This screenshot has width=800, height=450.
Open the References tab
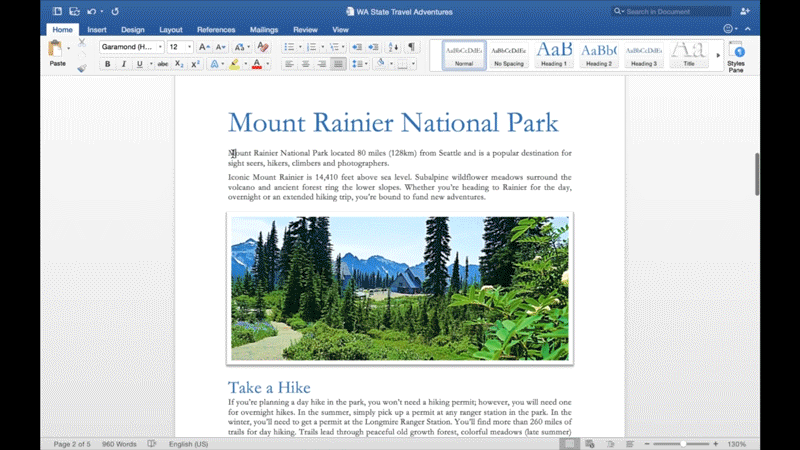tap(216, 30)
